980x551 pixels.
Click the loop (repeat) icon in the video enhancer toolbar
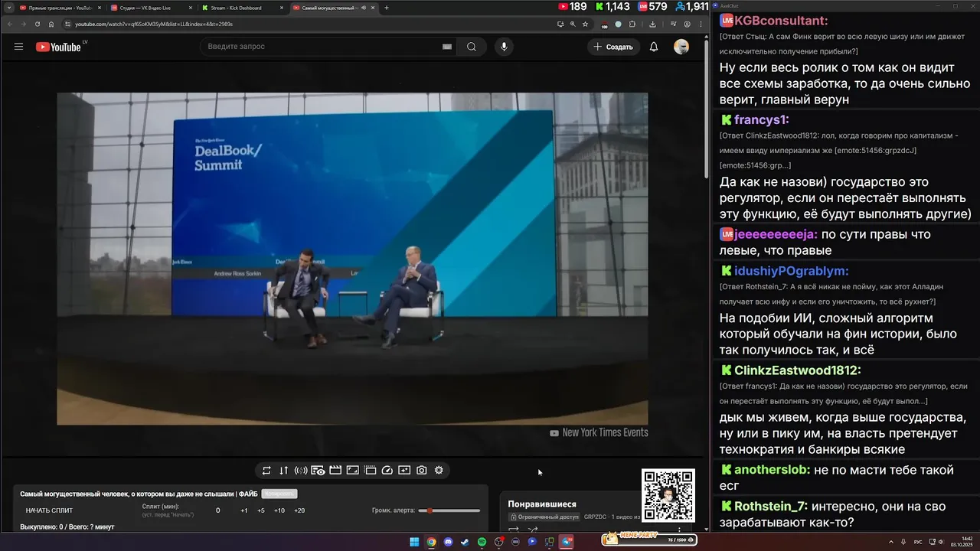point(266,471)
